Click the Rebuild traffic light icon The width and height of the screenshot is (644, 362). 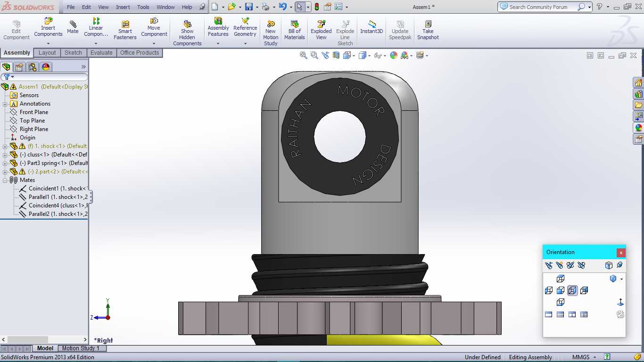[x=316, y=7]
